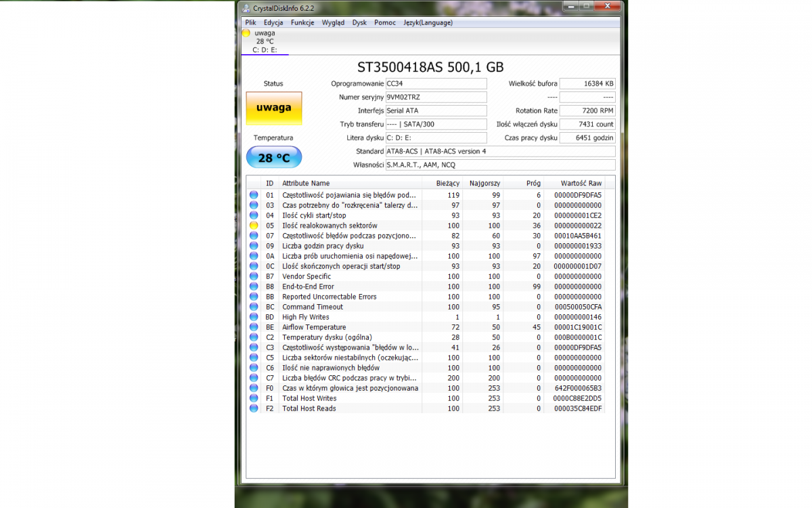Click the yellow uwaga health status button
Viewport: 812px width, 508px height.
pyautogui.click(x=274, y=108)
